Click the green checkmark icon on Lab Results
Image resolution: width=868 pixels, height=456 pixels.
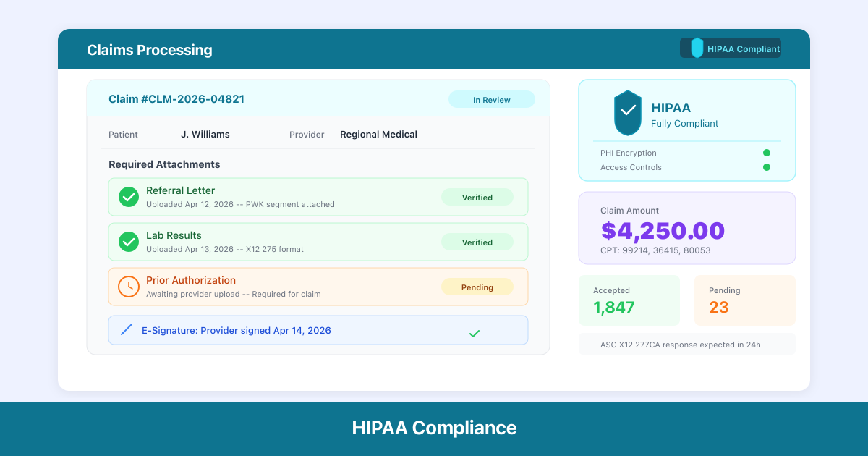pyautogui.click(x=128, y=241)
